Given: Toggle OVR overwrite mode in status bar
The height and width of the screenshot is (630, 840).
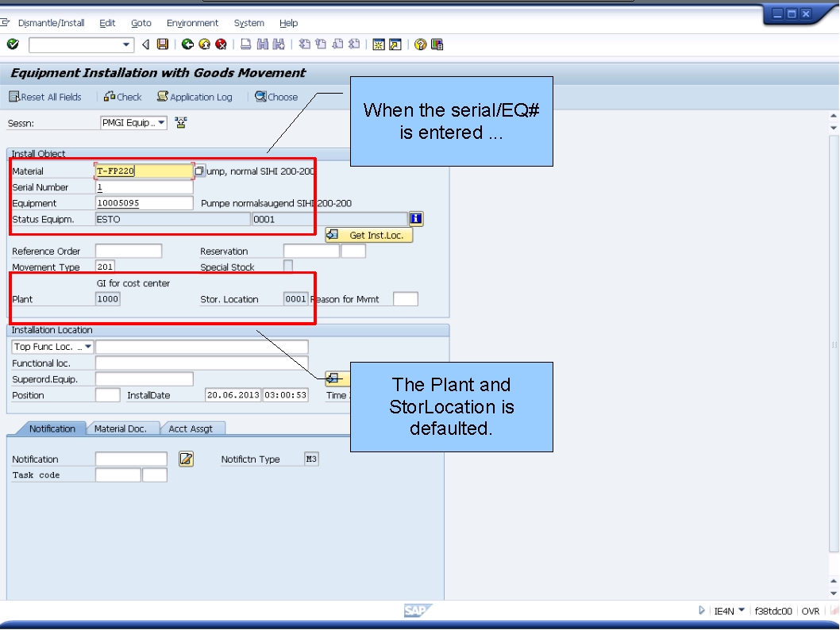Looking at the screenshot, I should coord(811,610).
